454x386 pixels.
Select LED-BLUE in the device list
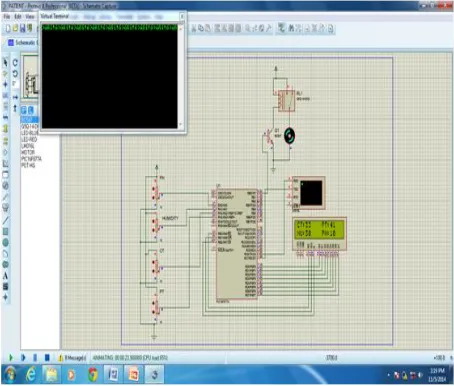click(29, 133)
